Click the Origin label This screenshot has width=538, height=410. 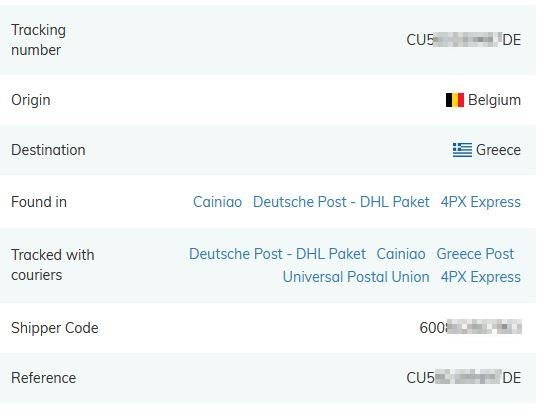point(31,100)
